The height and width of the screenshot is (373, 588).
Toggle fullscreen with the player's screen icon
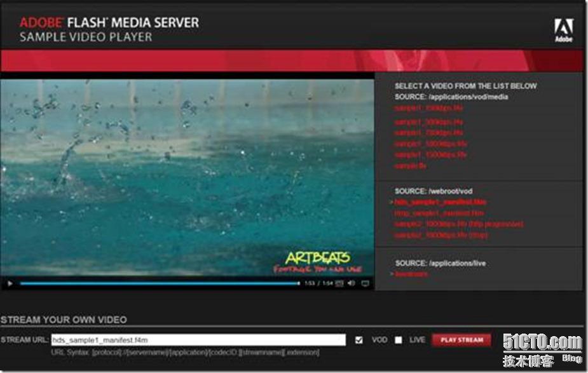click(366, 283)
